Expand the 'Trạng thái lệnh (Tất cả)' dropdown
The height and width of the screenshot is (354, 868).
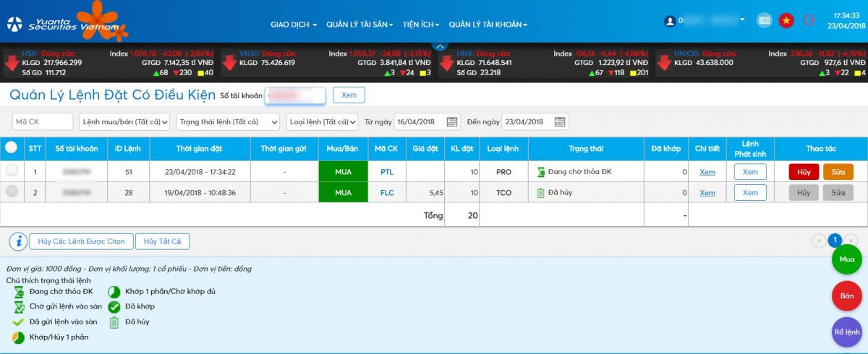click(229, 122)
